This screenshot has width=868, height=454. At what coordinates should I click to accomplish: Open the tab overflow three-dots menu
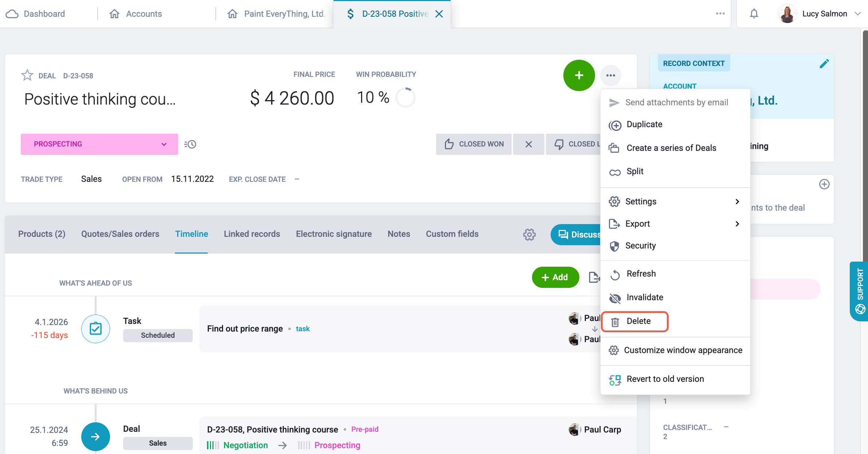(720, 14)
